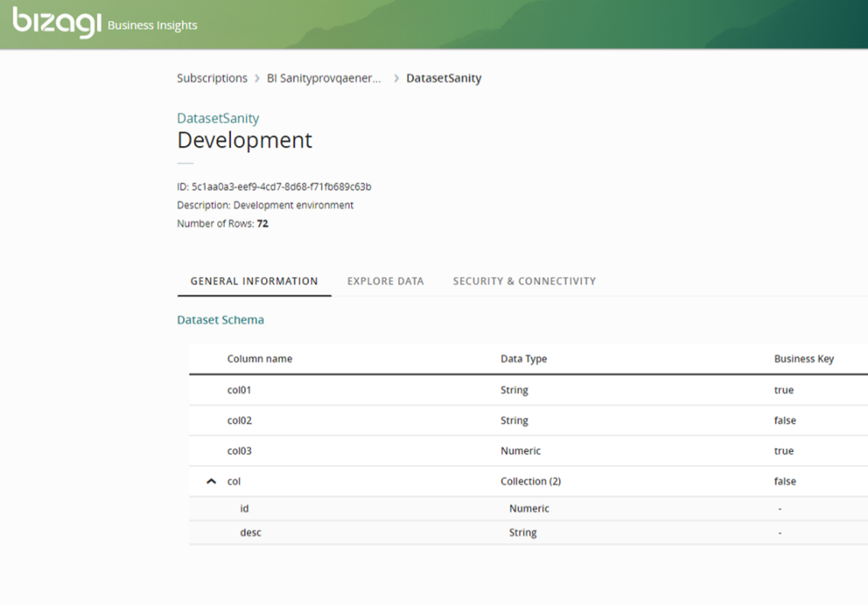Click the Business Key column header

(804, 359)
